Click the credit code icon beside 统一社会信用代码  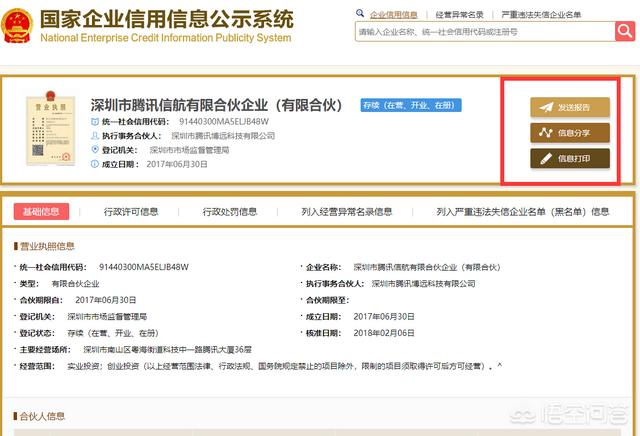pos(94,121)
